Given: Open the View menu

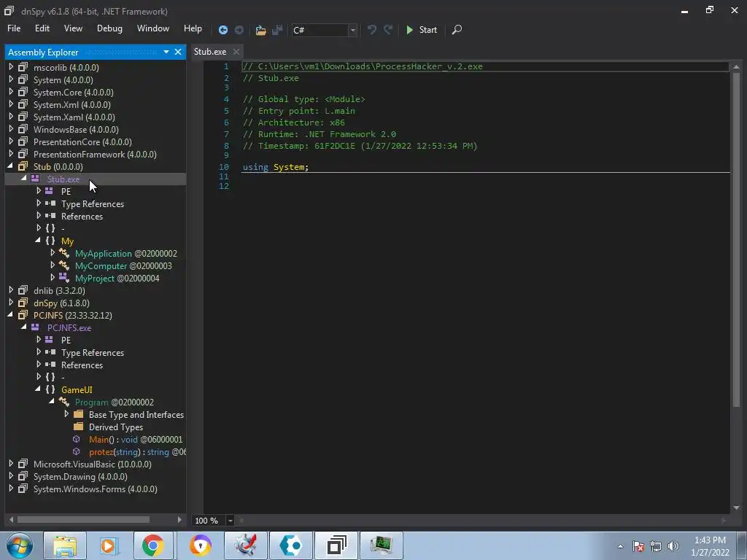Looking at the screenshot, I should click(x=73, y=28).
